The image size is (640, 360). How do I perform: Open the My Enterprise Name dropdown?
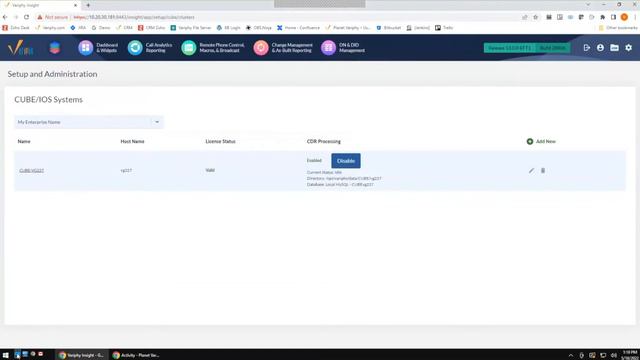click(89, 122)
